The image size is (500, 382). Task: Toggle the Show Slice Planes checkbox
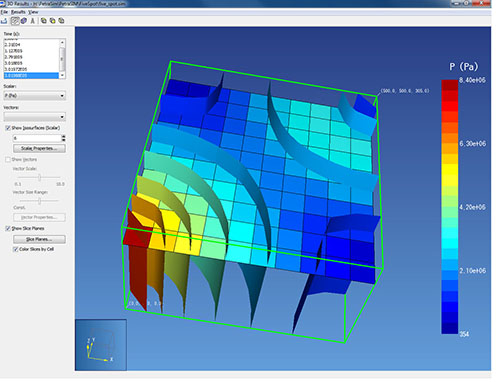point(8,228)
